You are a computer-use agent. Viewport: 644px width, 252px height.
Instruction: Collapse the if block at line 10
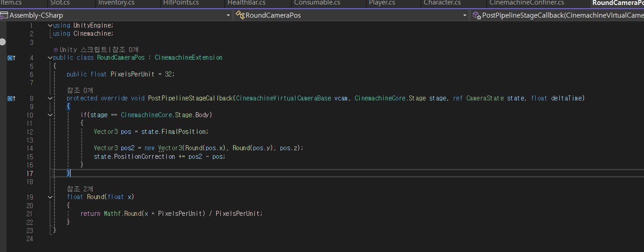[x=50, y=115]
